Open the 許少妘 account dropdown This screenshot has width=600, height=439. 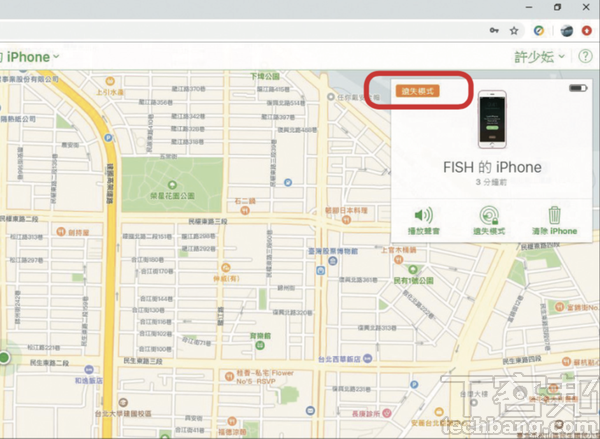point(539,57)
